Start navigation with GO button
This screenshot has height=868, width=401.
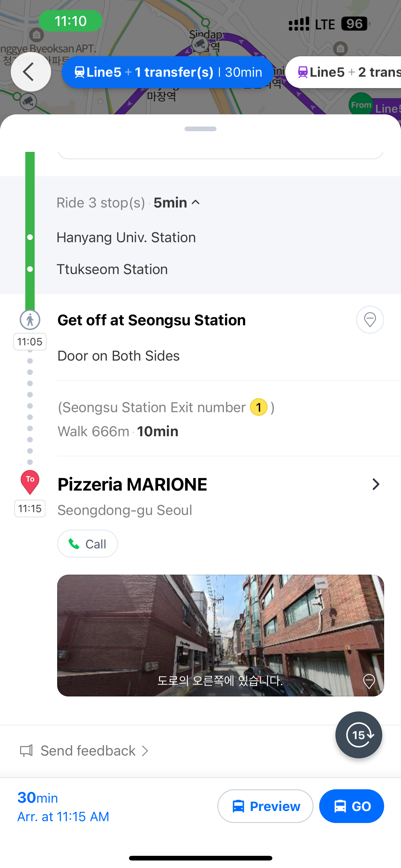351,806
